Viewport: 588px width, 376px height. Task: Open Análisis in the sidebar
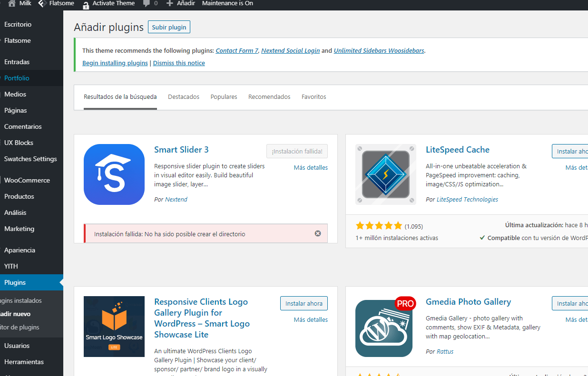coord(15,212)
